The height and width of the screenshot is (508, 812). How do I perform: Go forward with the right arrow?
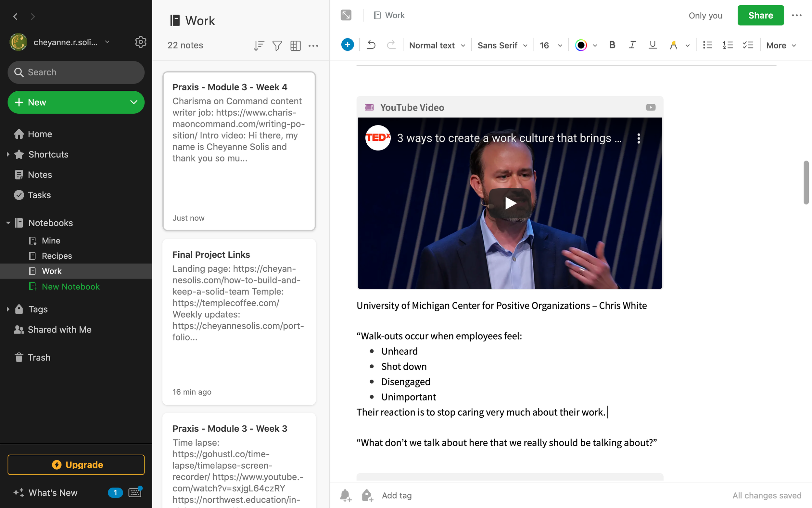click(x=32, y=17)
